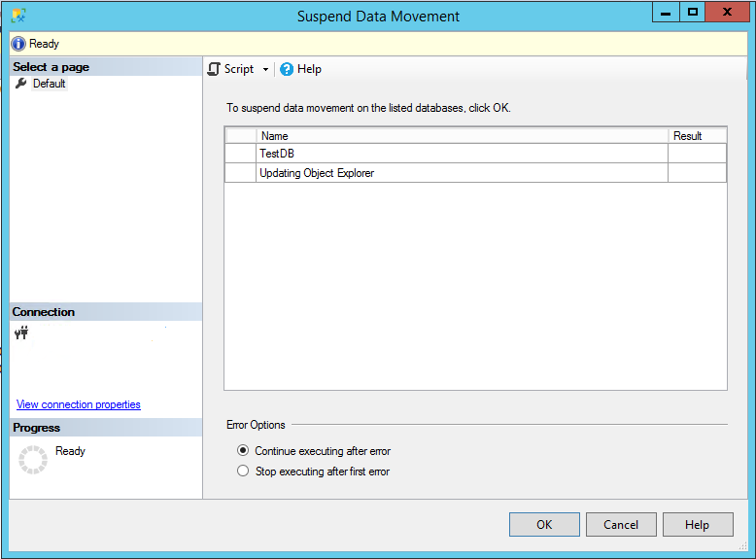Screen dimensions: 756x559
Task: Click the connection plug icon
Action: tap(21, 332)
